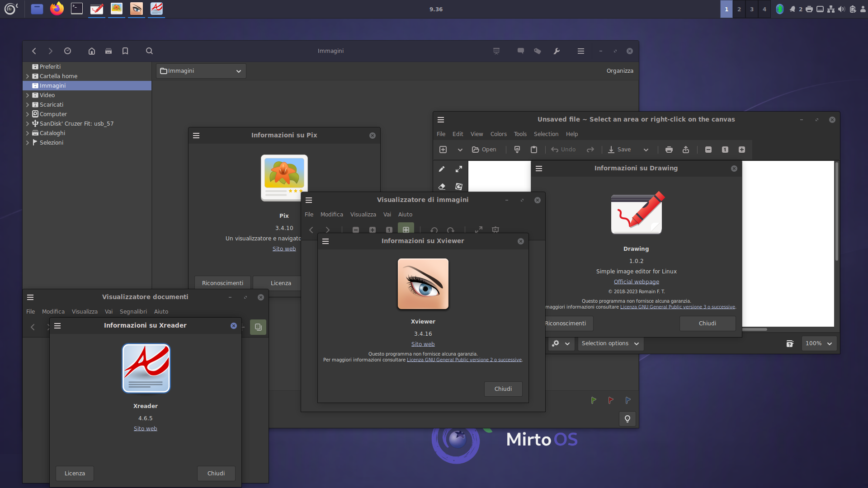The width and height of the screenshot is (868, 488).
Task: Click the print icon in Drawing toolbar
Action: [669, 150]
